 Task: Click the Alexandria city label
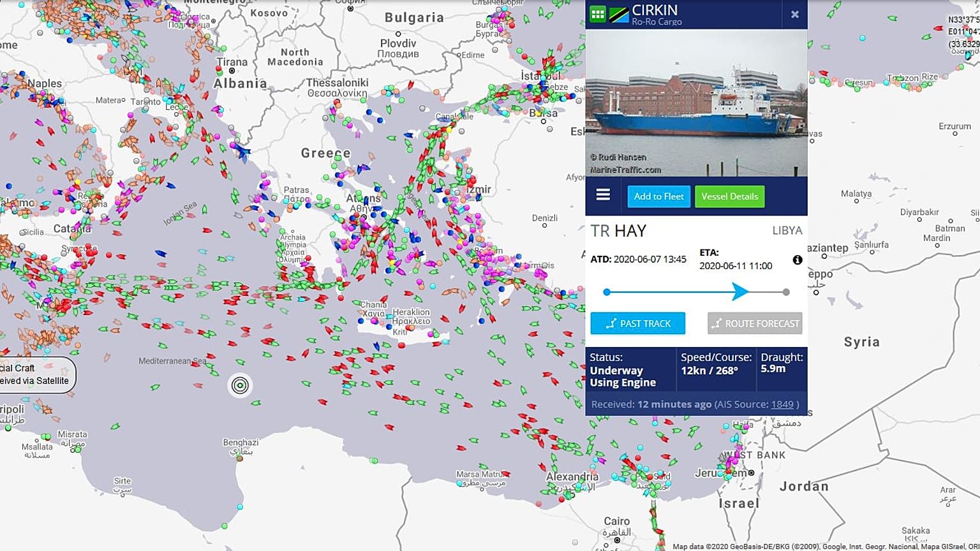point(572,476)
